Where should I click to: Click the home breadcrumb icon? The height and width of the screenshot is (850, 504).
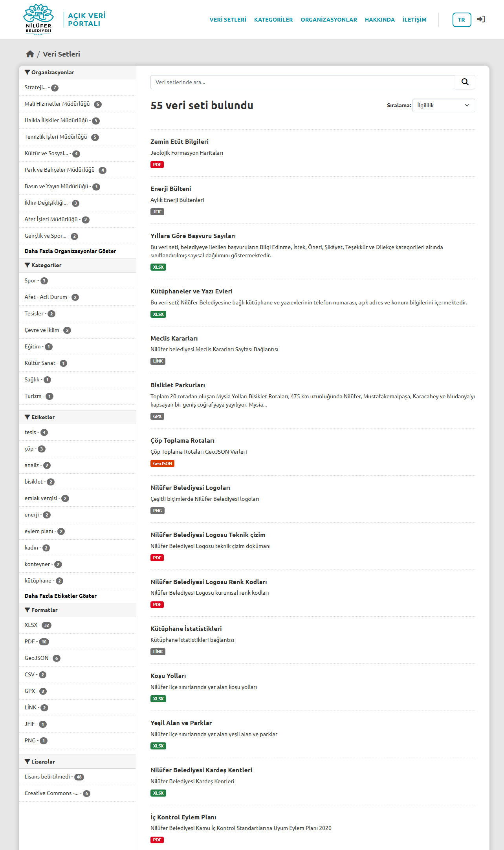pos(30,54)
